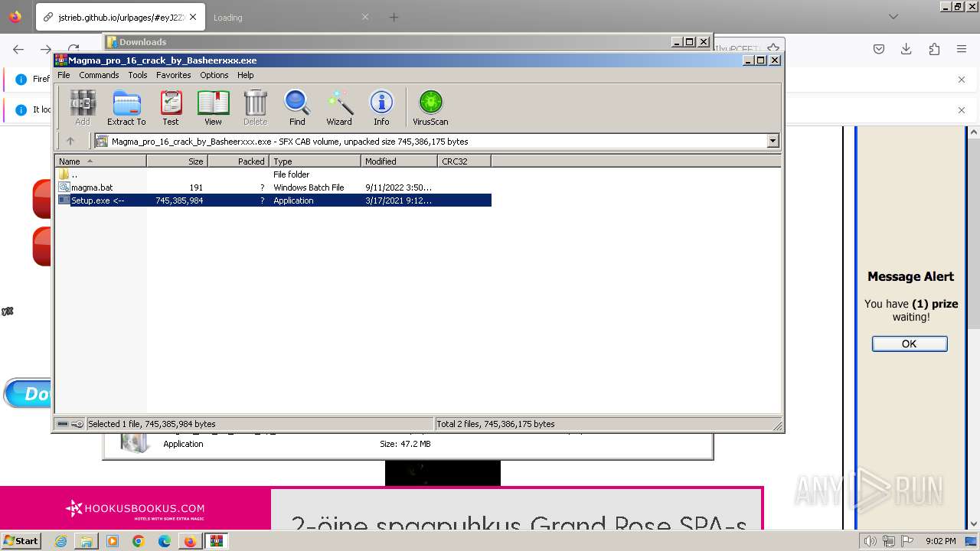Dismiss the second Firefox notification bar
Screen dimensions: 980x551
(x=962, y=109)
